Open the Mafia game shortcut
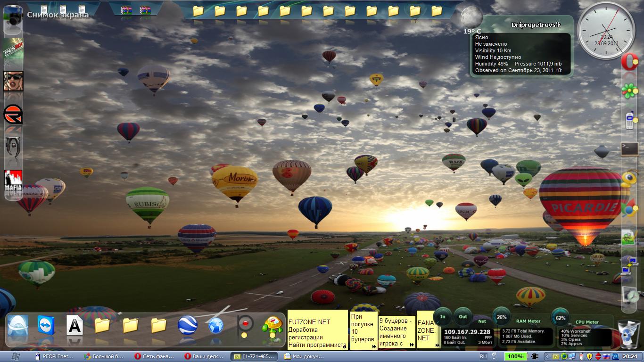This screenshot has width=644, height=362. [x=14, y=182]
